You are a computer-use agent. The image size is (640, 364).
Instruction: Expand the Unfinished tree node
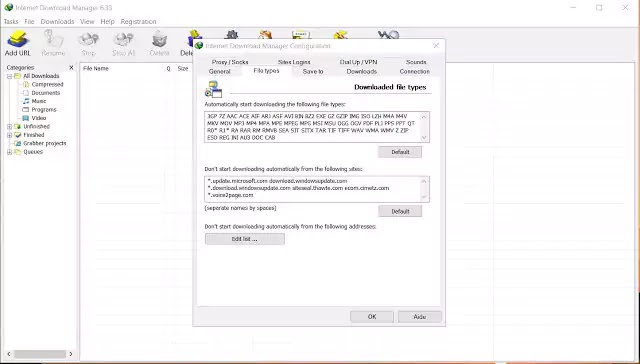[9, 127]
